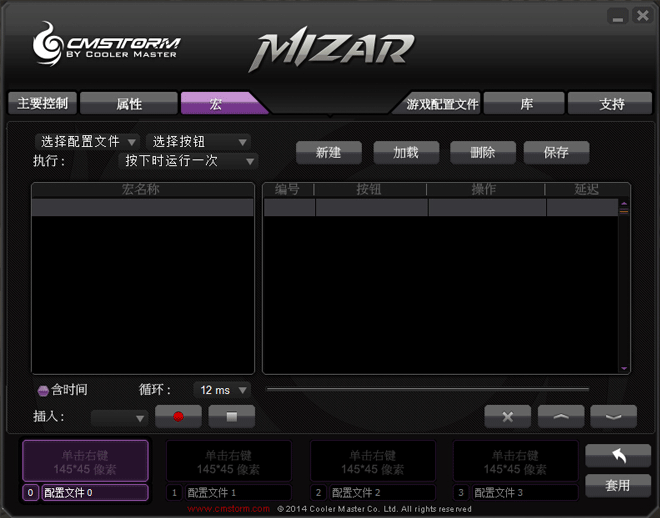Image resolution: width=660 pixels, height=518 pixels.
Task: Click the profile number 3 box
Action: [461, 493]
